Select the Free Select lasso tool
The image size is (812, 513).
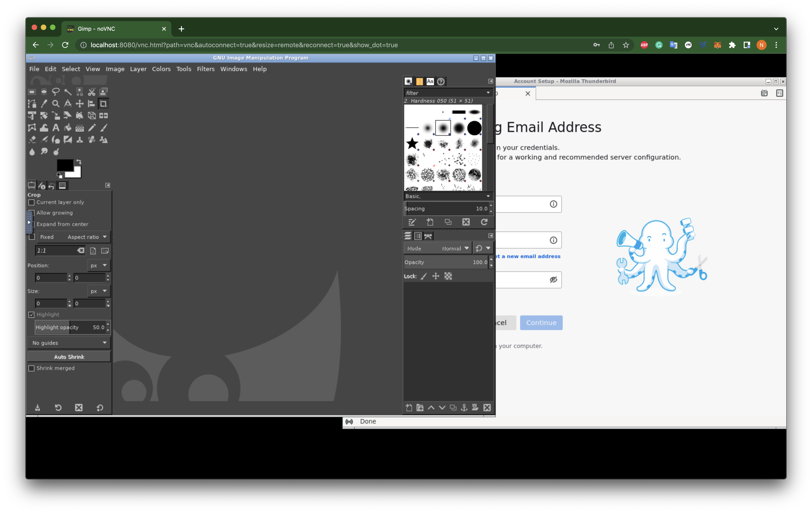[56, 92]
